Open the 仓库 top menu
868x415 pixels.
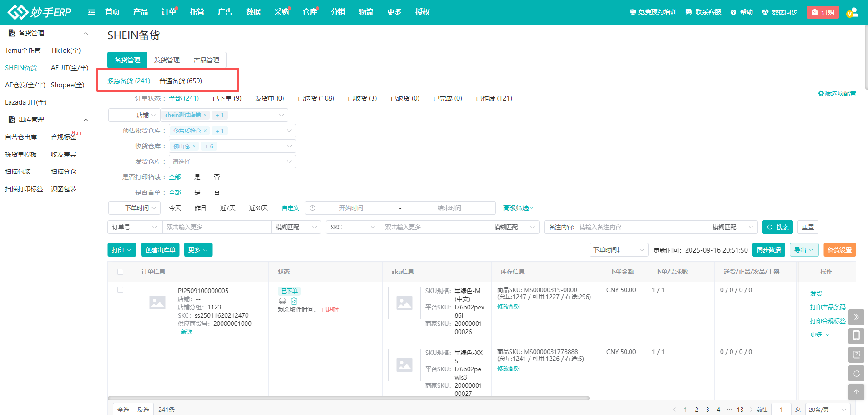[x=310, y=12]
